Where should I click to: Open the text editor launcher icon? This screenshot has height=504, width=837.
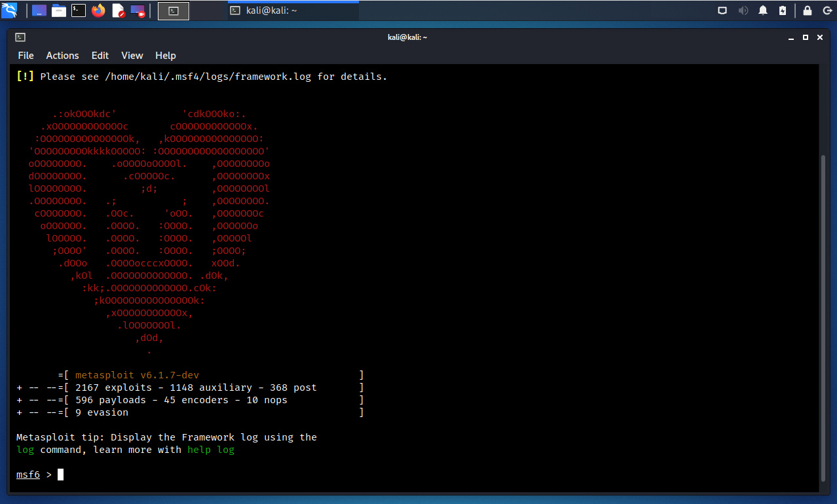coord(118,10)
